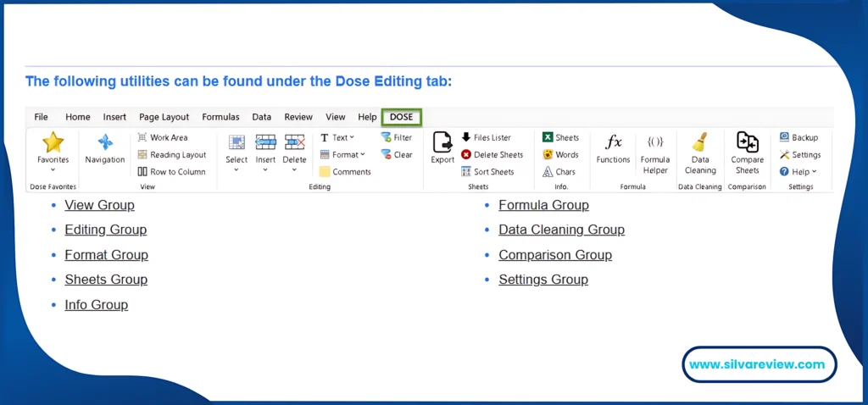
Task: Open the Info Group link
Action: (97, 305)
